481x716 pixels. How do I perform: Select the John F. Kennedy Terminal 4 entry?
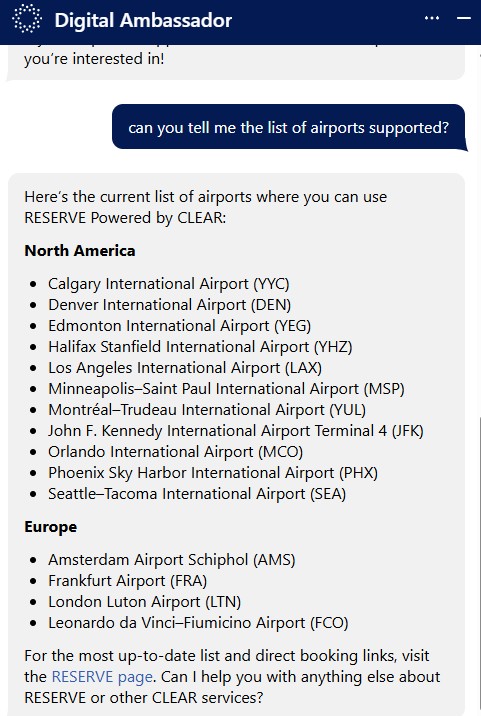(x=236, y=431)
